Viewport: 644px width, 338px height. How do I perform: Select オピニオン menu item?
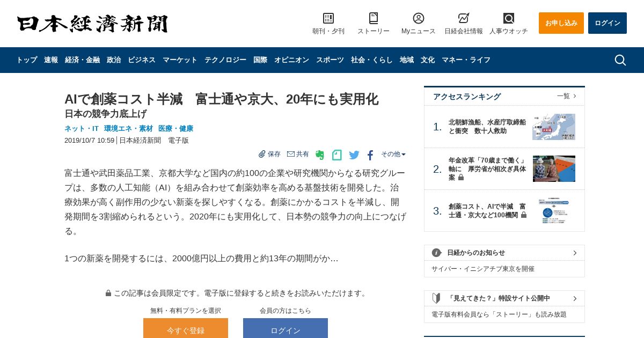[291, 60]
